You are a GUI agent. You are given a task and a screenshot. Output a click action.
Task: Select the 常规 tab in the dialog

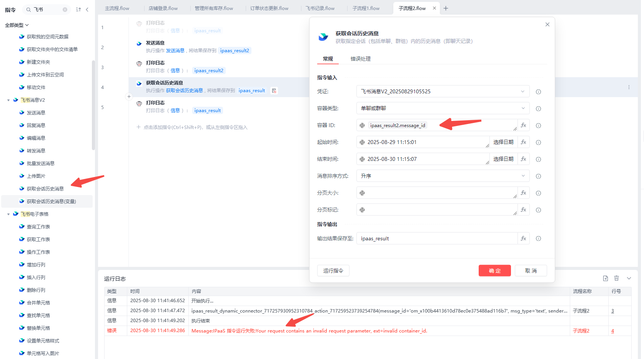point(328,59)
